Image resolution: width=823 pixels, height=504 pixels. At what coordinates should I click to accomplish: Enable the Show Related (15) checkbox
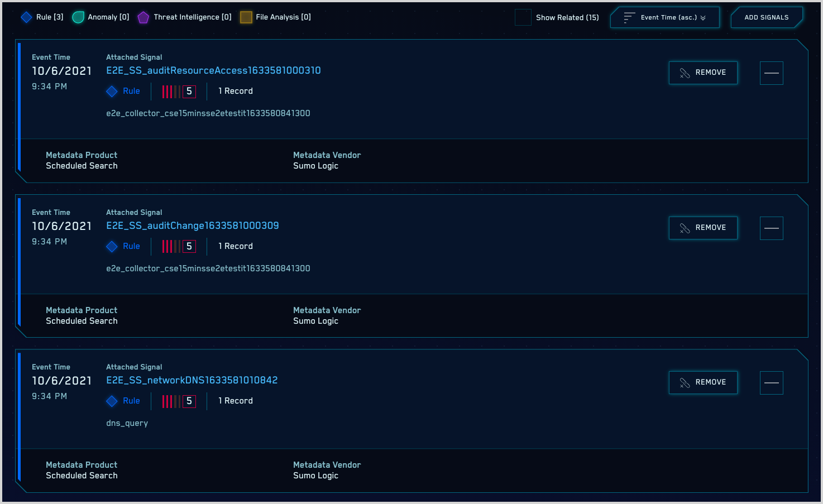coord(523,18)
